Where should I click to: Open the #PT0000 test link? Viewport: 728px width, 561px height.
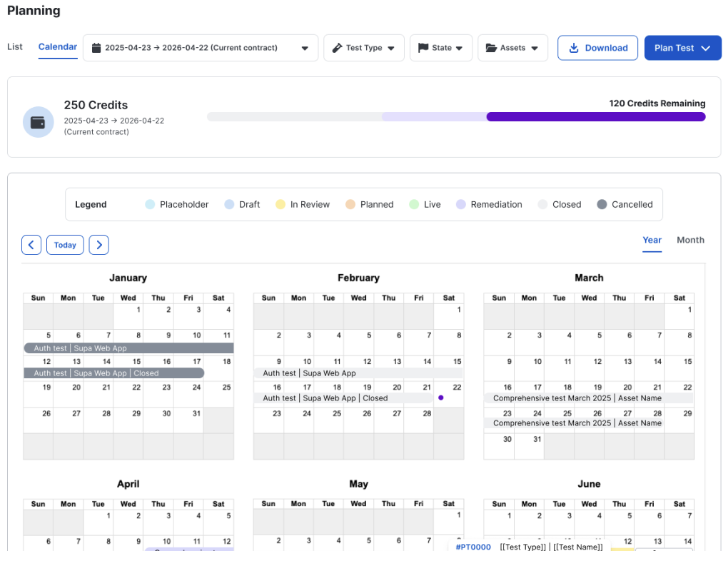473,547
